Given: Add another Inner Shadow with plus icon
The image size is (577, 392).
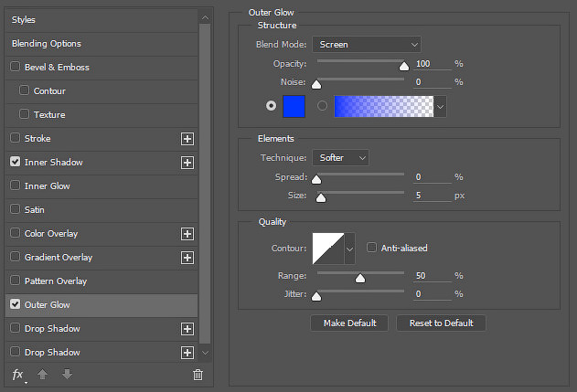Looking at the screenshot, I should pos(187,163).
